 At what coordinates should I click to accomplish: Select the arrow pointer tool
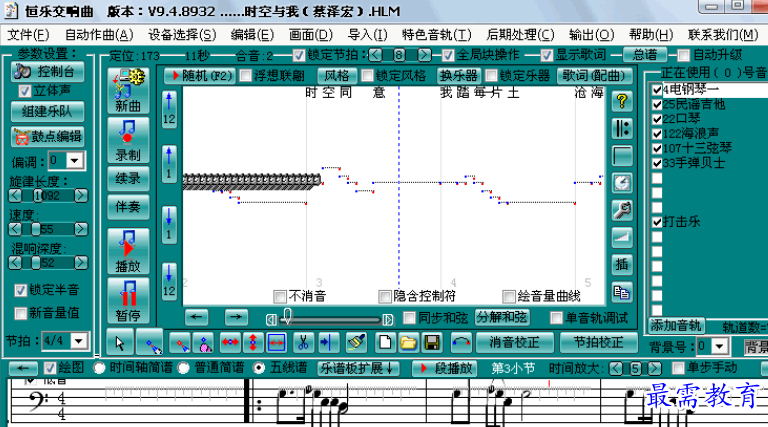120,342
